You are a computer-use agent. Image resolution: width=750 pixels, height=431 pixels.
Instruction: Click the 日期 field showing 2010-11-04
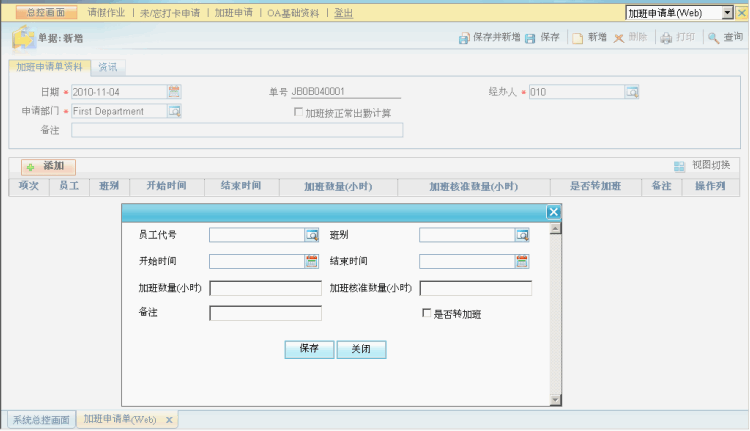click(119, 92)
